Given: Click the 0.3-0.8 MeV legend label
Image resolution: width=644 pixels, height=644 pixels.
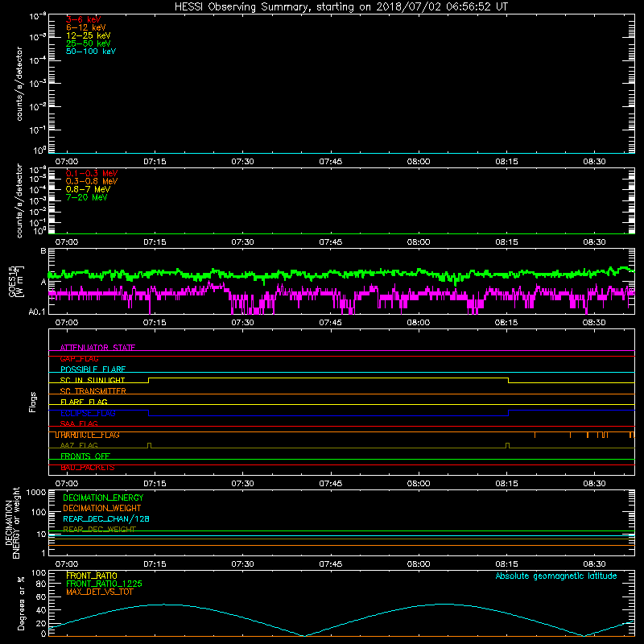Looking at the screenshot, I should pyautogui.click(x=92, y=181).
